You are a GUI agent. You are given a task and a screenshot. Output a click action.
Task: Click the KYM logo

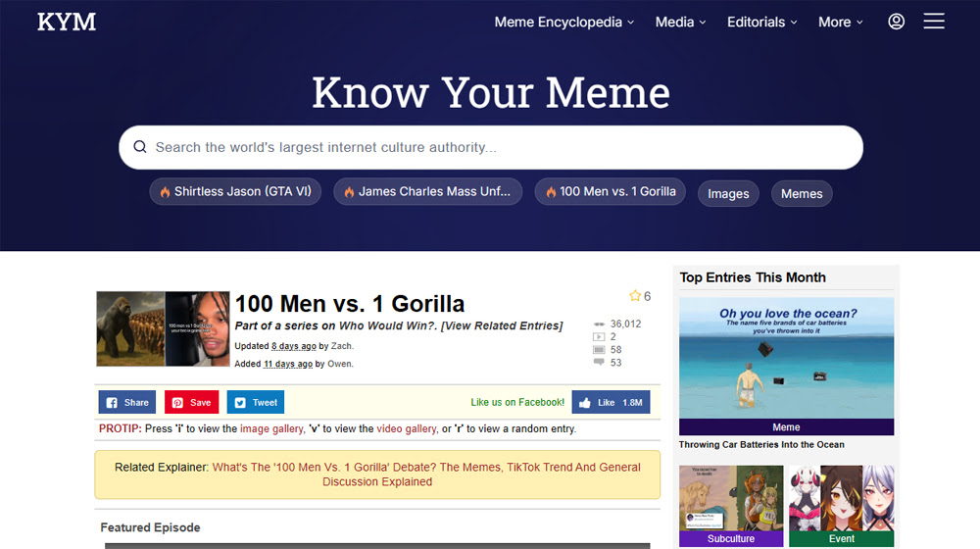[67, 22]
